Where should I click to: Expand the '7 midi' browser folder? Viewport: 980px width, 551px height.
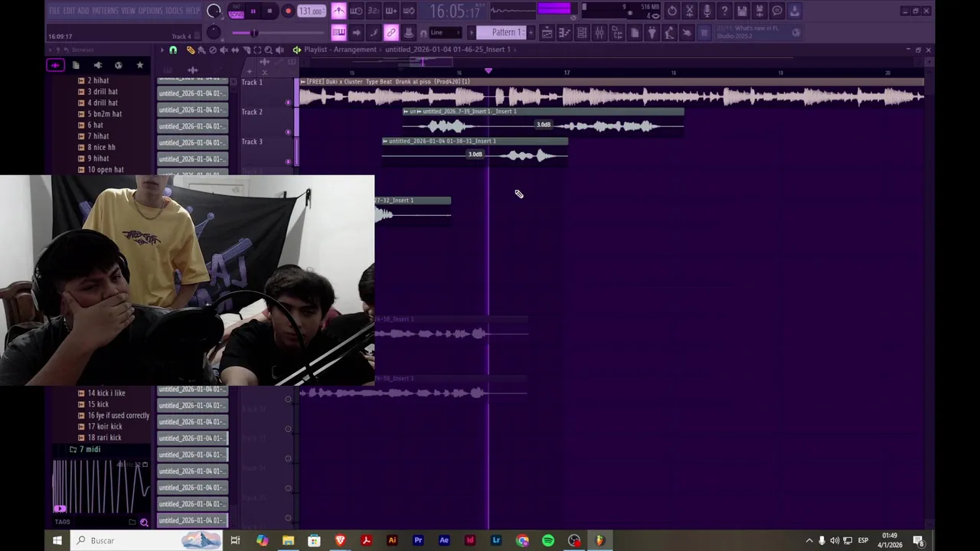point(85,449)
